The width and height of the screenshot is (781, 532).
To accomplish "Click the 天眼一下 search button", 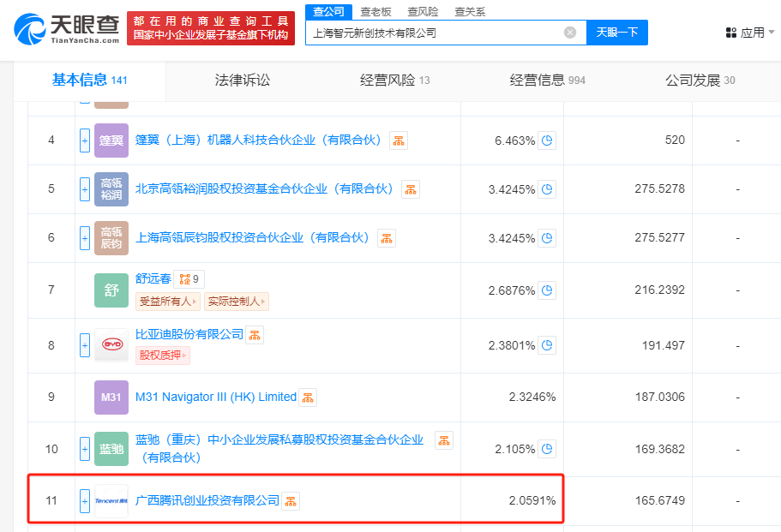I will tap(617, 33).
